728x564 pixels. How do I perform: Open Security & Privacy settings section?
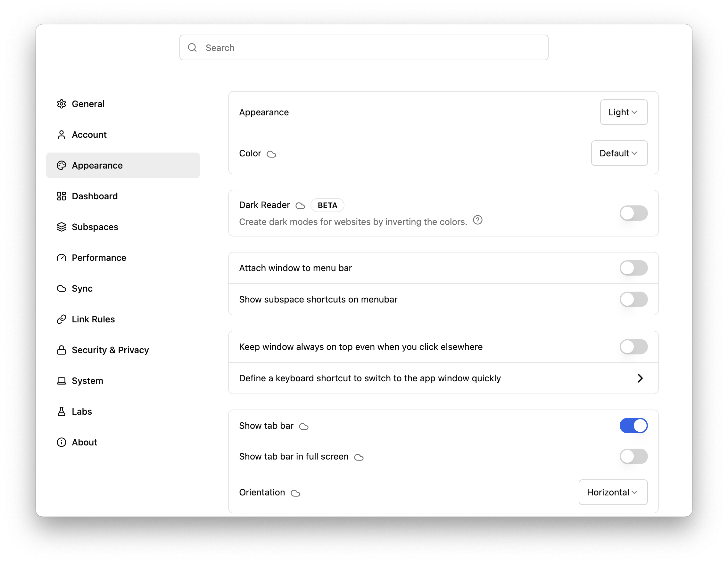click(x=110, y=350)
